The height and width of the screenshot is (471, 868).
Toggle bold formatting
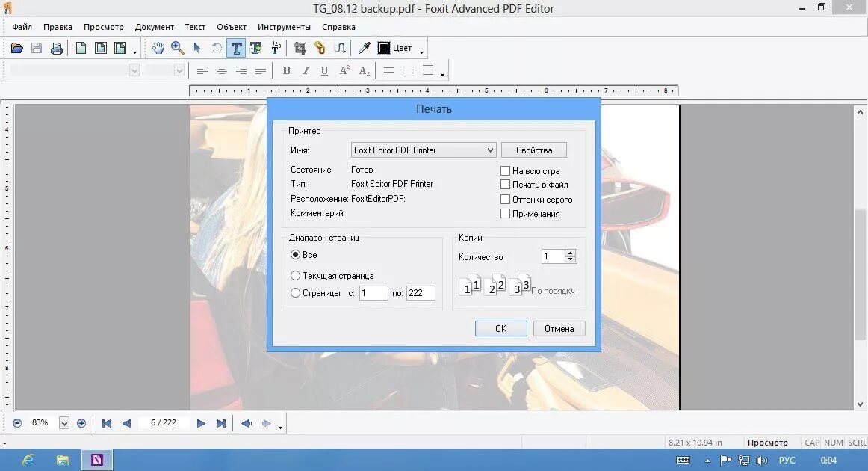pos(286,70)
